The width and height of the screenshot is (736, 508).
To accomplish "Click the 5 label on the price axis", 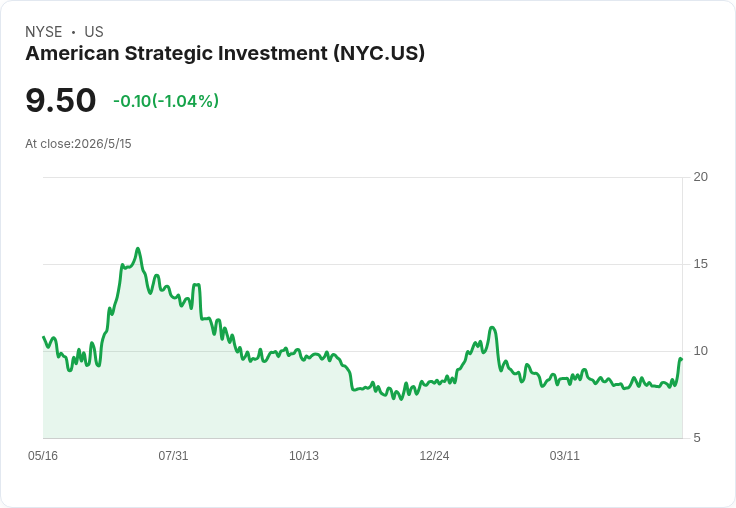I will point(697,438).
